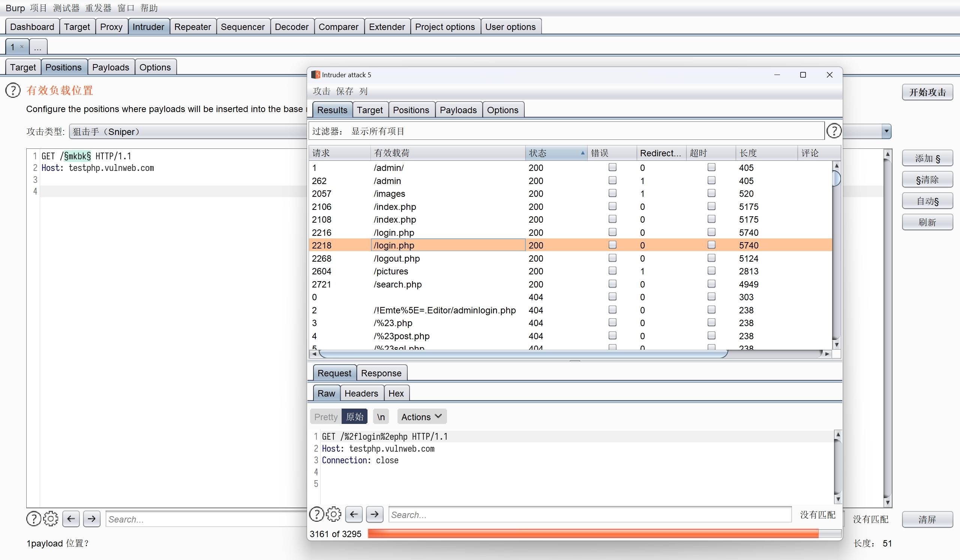Click the attack window's previous match arrow
Viewport: 960px width, 560px height.
tap(354, 514)
